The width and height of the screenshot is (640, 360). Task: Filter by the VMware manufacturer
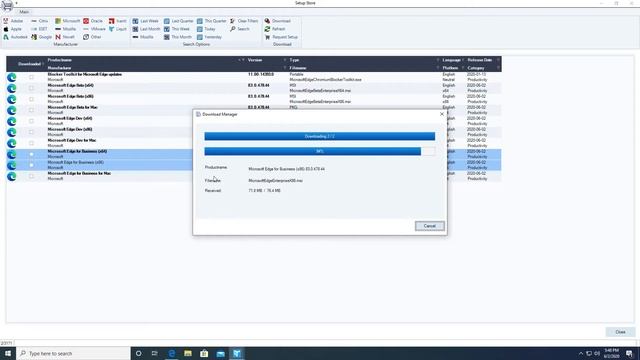(x=94, y=29)
